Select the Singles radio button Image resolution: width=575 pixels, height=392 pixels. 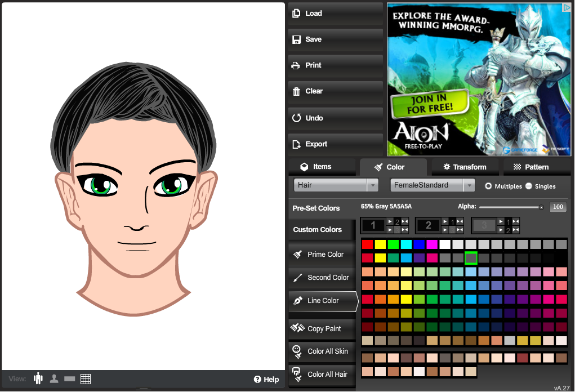click(529, 186)
